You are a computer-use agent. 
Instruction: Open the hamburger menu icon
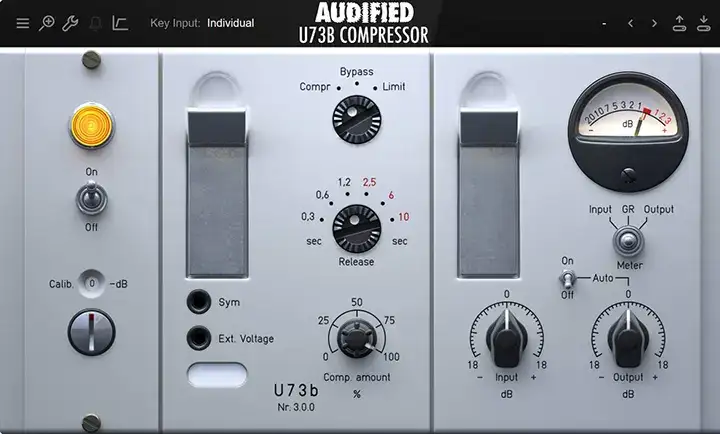coord(22,23)
